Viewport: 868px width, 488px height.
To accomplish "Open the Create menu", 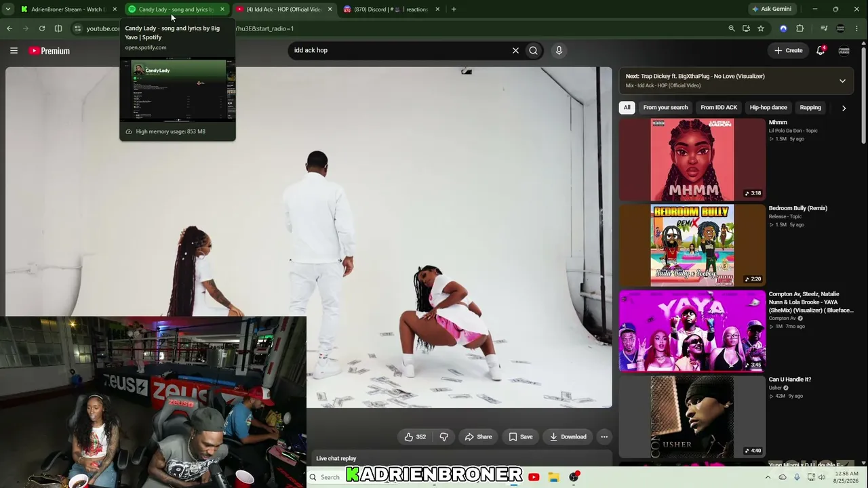I will click(x=789, y=50).
